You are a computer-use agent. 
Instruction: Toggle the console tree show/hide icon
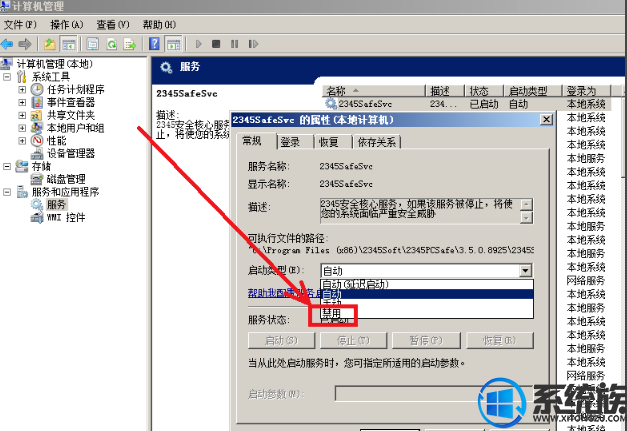click(x=68, y=44)
